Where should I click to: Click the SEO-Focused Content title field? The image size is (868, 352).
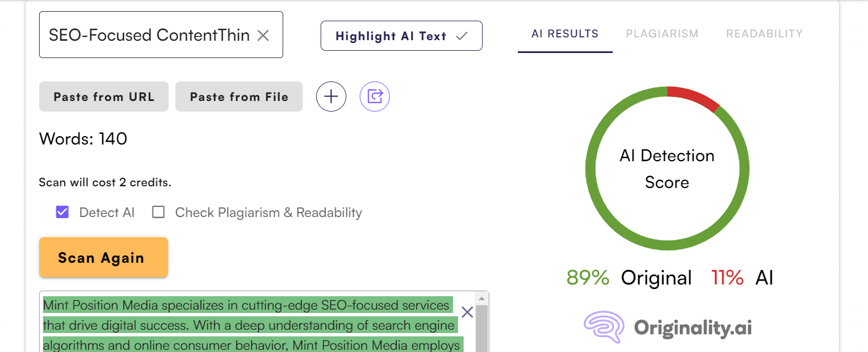pos(149,35)
